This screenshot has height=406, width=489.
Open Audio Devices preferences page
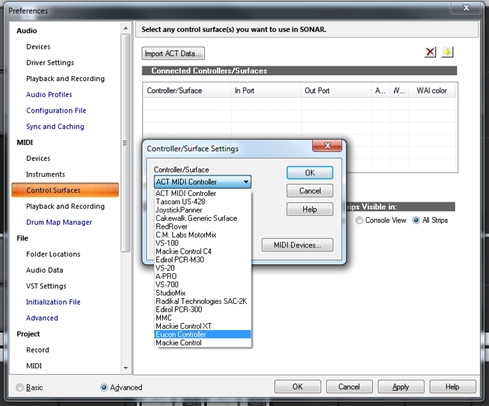pos(38,47)
